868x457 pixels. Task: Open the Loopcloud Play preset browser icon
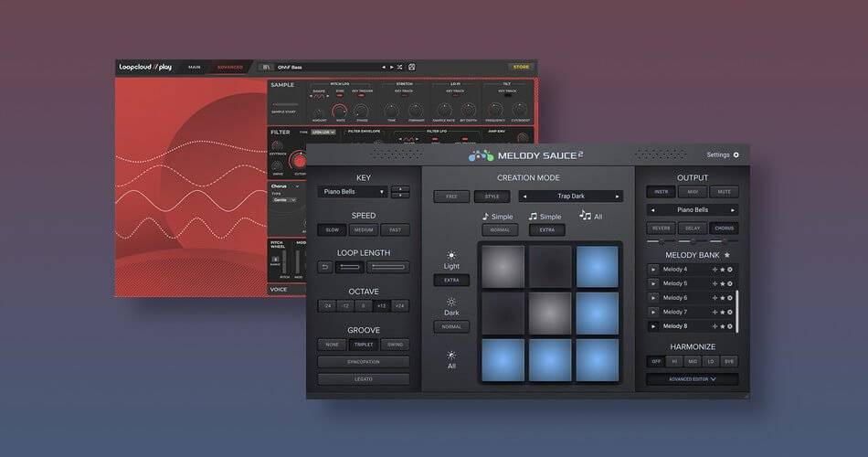266,67
